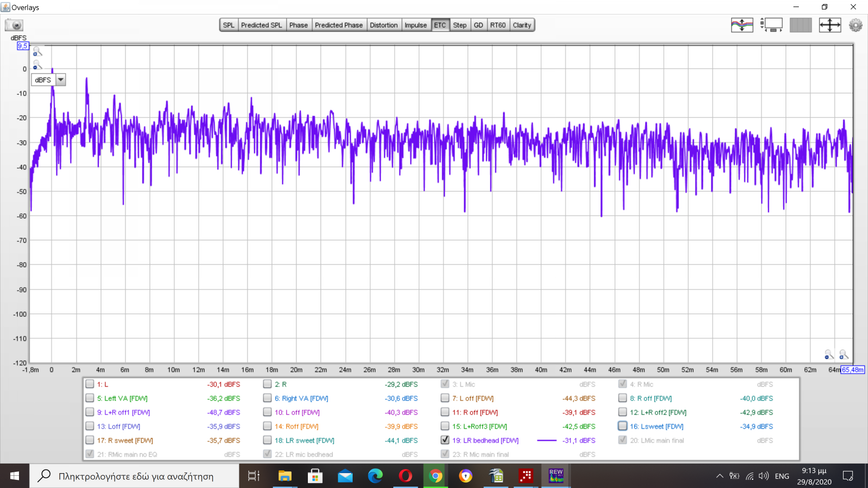The width and height of the screenshot is (868, 488).
Task: Open the Clarity tab
Action: pyautogui.click(x=522, y=25)
